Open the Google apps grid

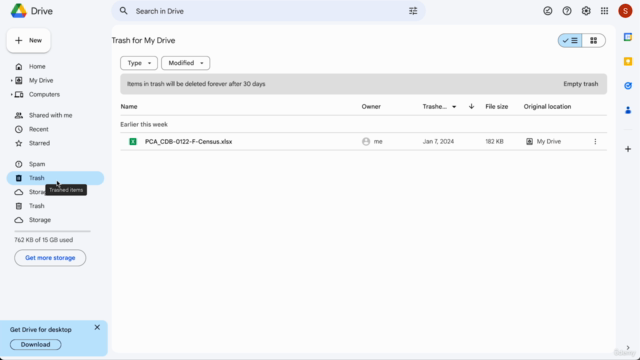coord(604,11)
